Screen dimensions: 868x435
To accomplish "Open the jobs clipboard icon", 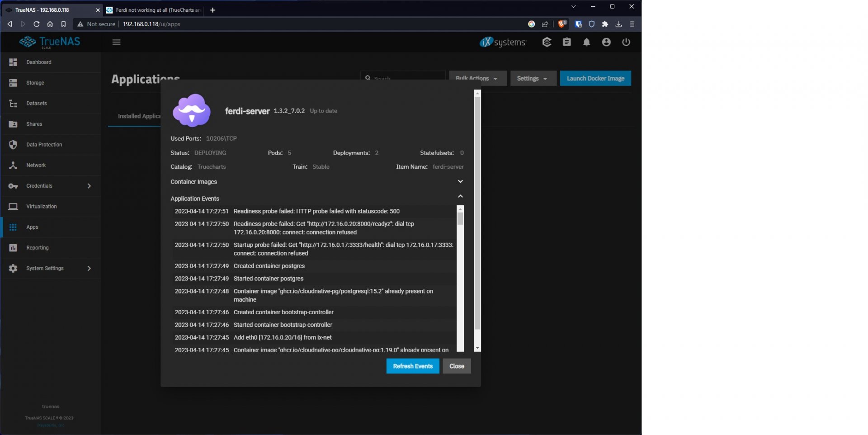I will coord(566,42).
